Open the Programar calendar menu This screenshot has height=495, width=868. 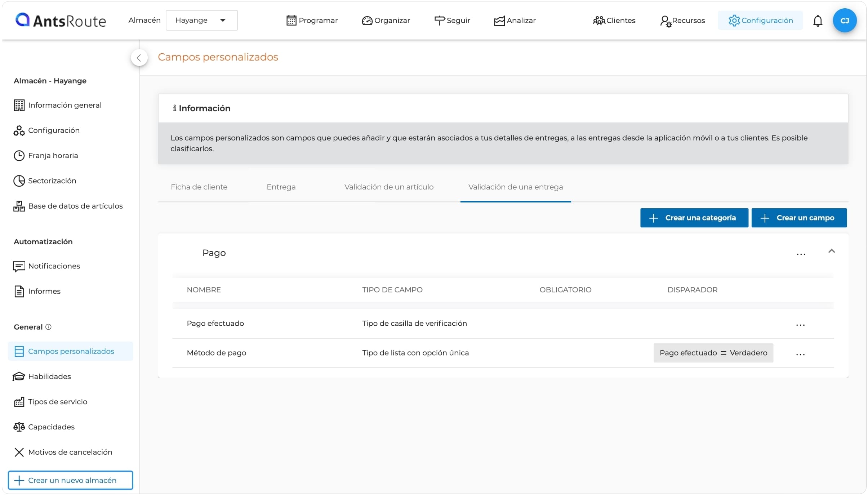[312, 21]
